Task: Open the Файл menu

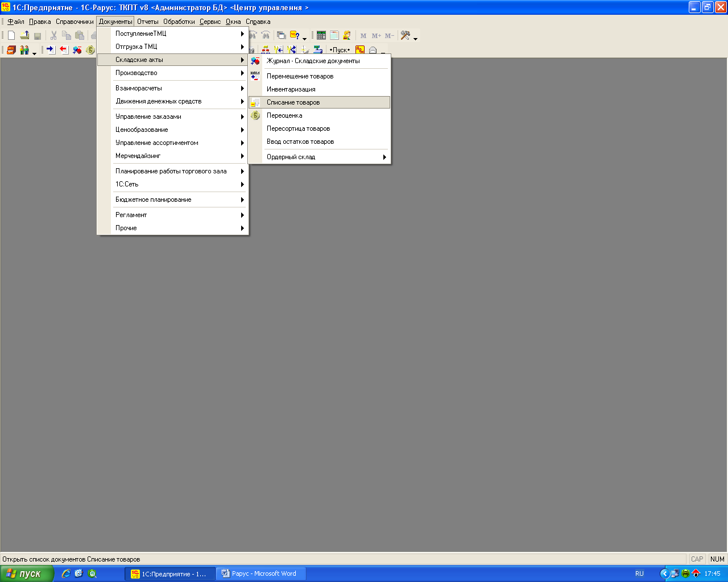Action: (x=16, y=22)
